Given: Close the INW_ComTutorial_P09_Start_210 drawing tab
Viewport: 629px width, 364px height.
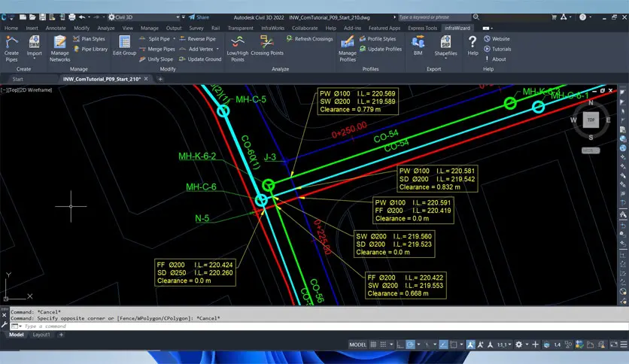Looking at the screenshot, I should [x=146, y=79].
